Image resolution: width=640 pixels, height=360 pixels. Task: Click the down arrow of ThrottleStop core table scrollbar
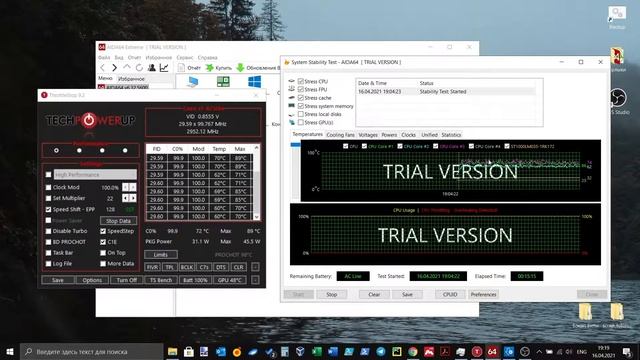(257, 217)
